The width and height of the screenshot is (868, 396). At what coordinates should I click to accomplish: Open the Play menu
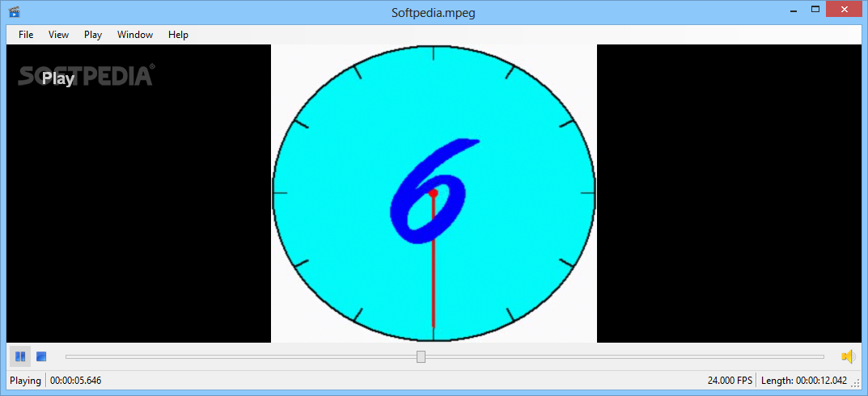(93, 34)
